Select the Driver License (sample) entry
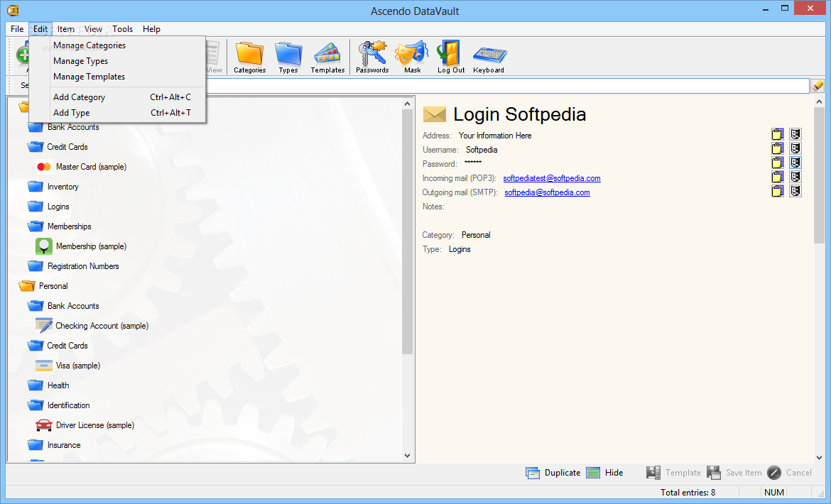The image size is (831, 504). [x=85, y=425]
